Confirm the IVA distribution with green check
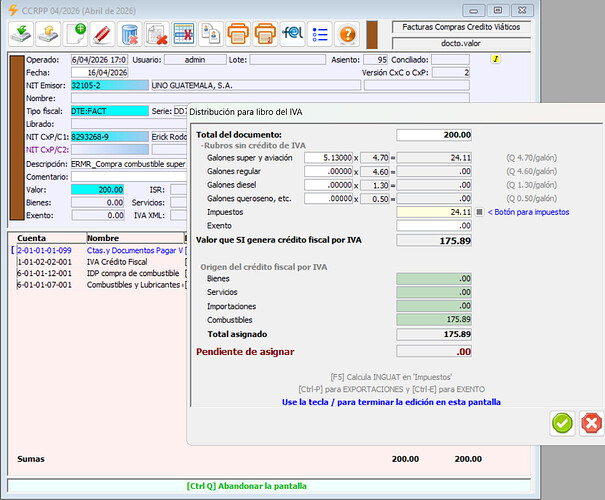 562,423
